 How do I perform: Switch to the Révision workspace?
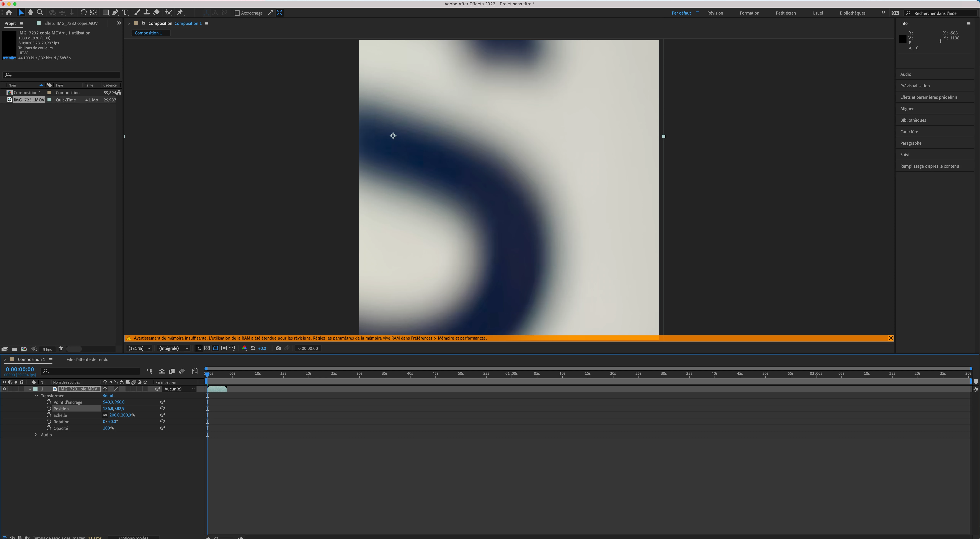(715, 13)
